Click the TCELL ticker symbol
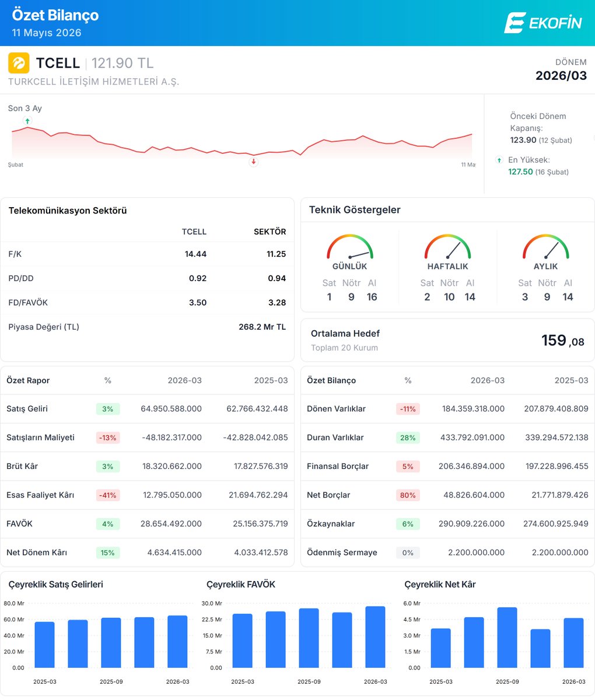This screenshot has width=595, height=700. [x=58, y=63]
